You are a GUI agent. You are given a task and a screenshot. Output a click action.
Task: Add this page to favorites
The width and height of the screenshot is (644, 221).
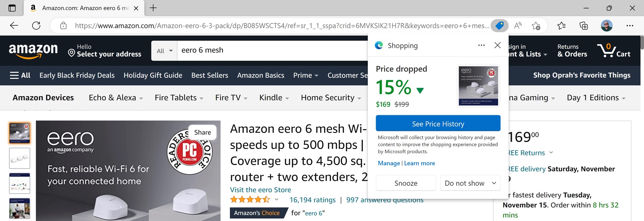click(536, 26)
